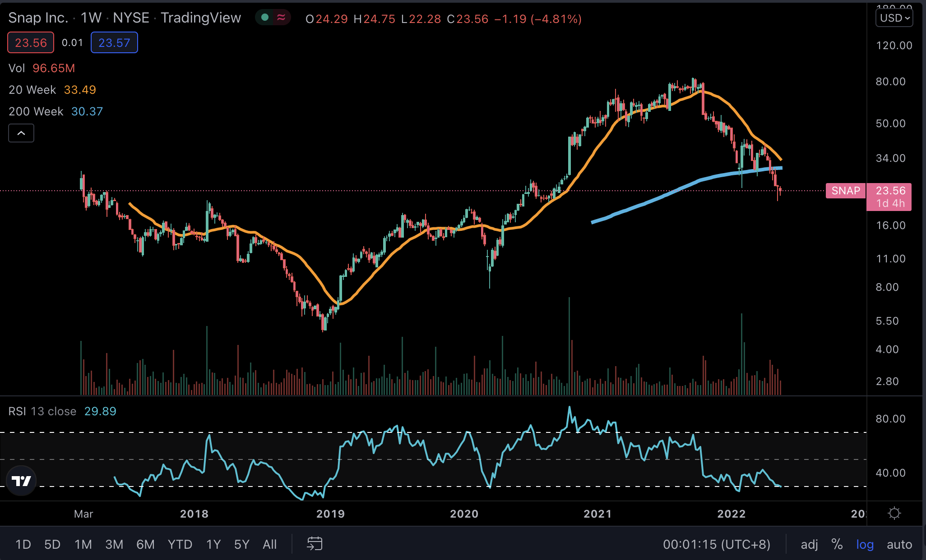Click the Mar time axis label
The height and width of the screenshot is (560, 926).
point(83,514)
